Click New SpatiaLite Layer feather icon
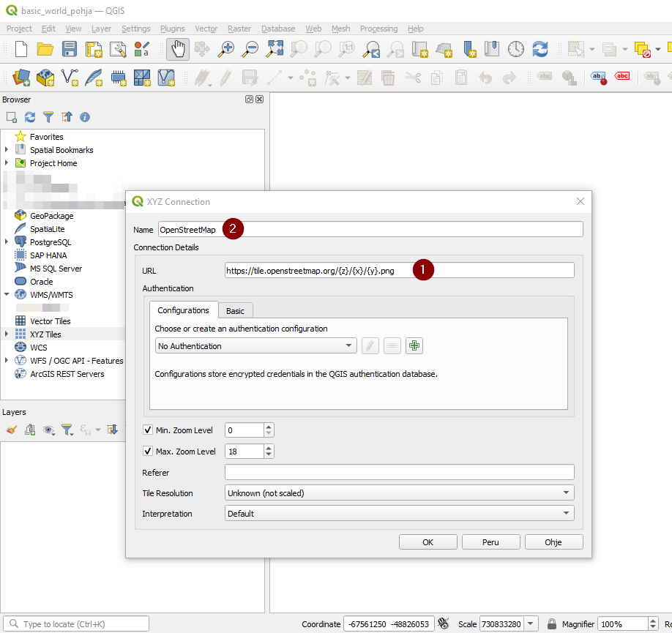Screen dimensions: 672x633 (94, 78)
